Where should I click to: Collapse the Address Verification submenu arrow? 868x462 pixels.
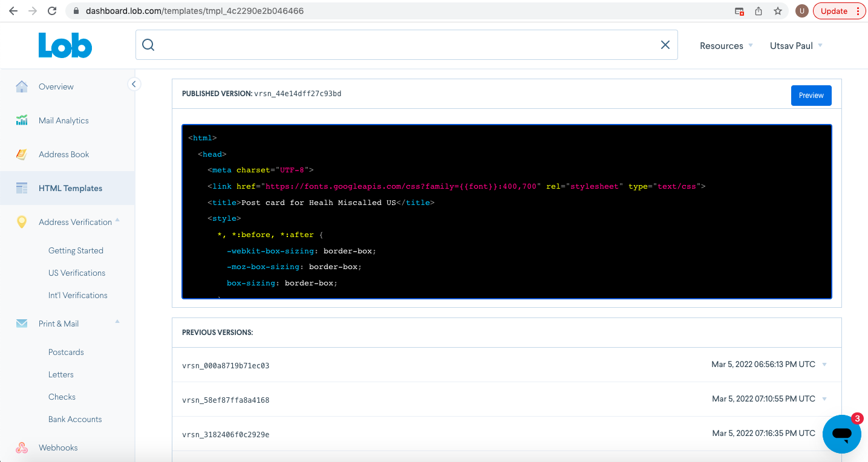pyautogui.click(x=117, y=220)
